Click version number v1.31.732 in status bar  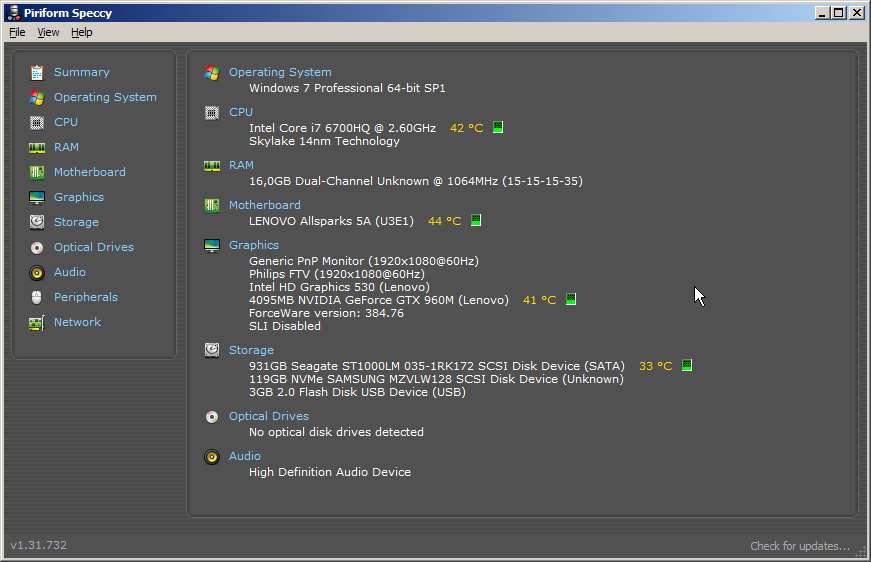pyautogui.click(x=38, y=545)
